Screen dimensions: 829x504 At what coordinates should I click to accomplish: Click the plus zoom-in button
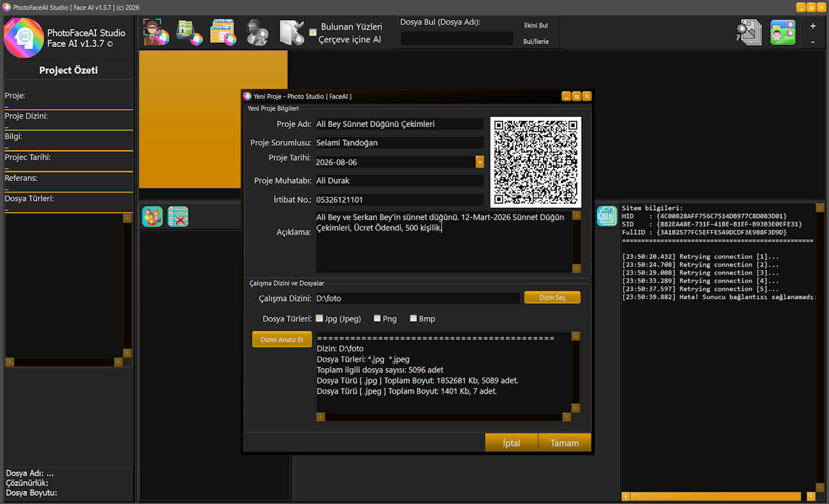812,26
